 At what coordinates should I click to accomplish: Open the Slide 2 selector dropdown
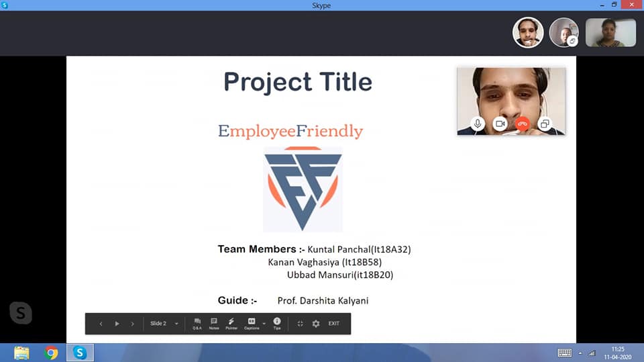pos(164,323)
